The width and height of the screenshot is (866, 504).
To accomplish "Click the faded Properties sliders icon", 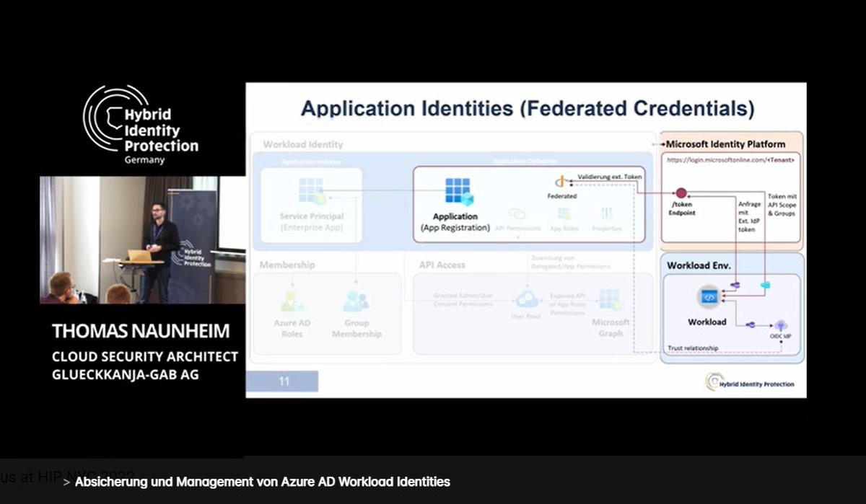I will pos(607,214).
